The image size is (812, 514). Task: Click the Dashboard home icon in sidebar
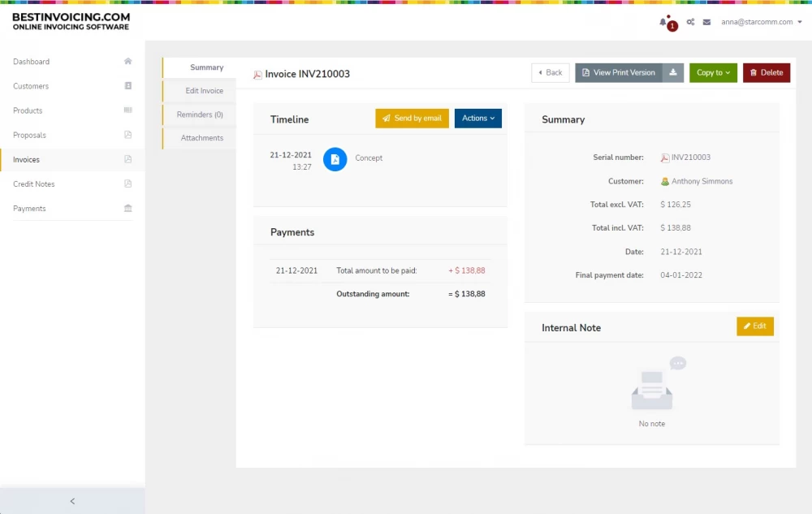pos(127,62)
